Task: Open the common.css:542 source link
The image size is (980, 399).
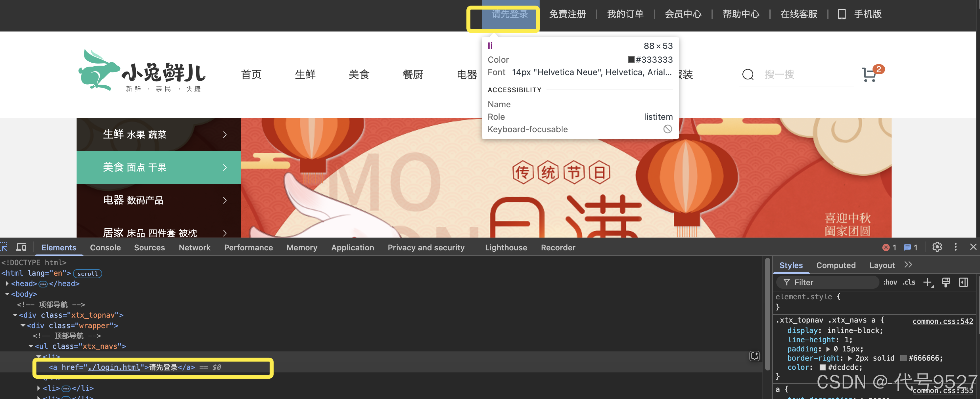Action: click(942, 321)
